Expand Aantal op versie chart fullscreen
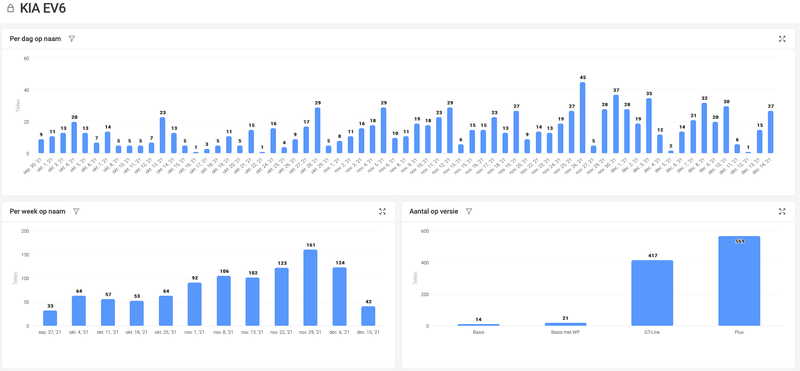 point(782,211)
